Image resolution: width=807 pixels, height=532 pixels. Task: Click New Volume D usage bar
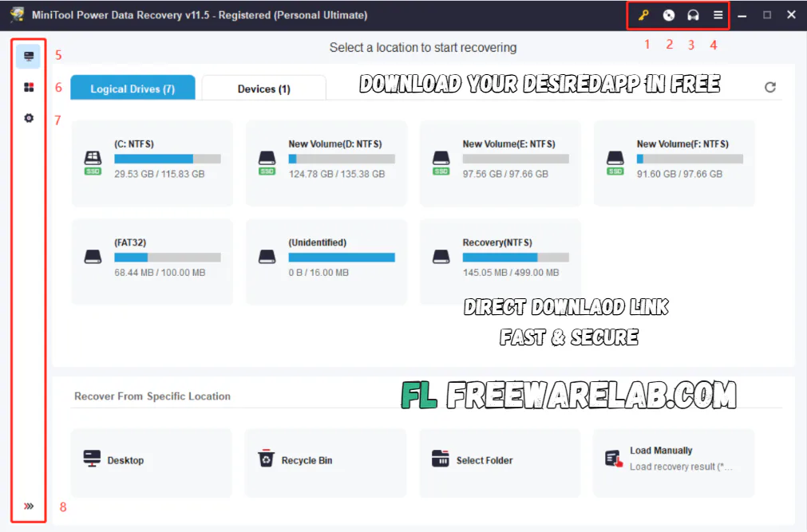point(342,159)
